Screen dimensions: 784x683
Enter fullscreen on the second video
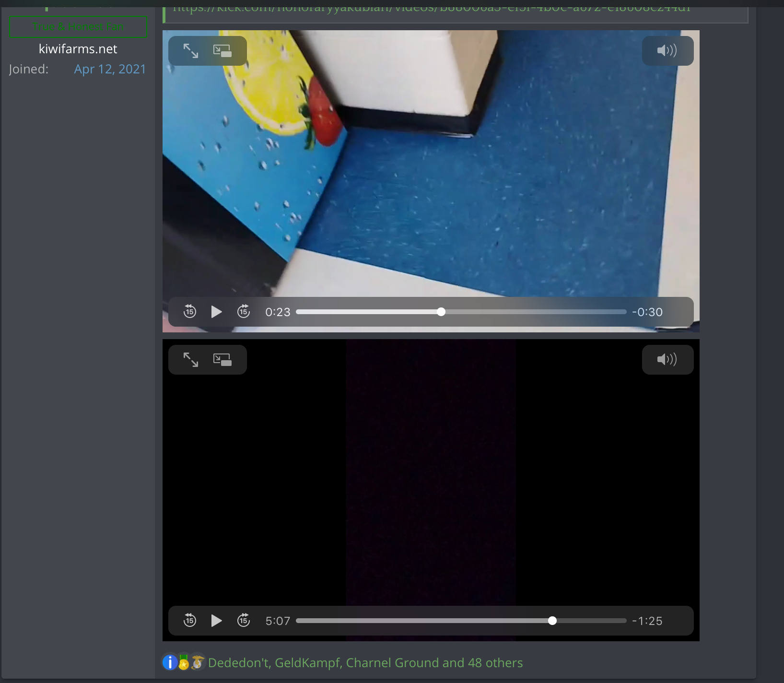(191, 360)
